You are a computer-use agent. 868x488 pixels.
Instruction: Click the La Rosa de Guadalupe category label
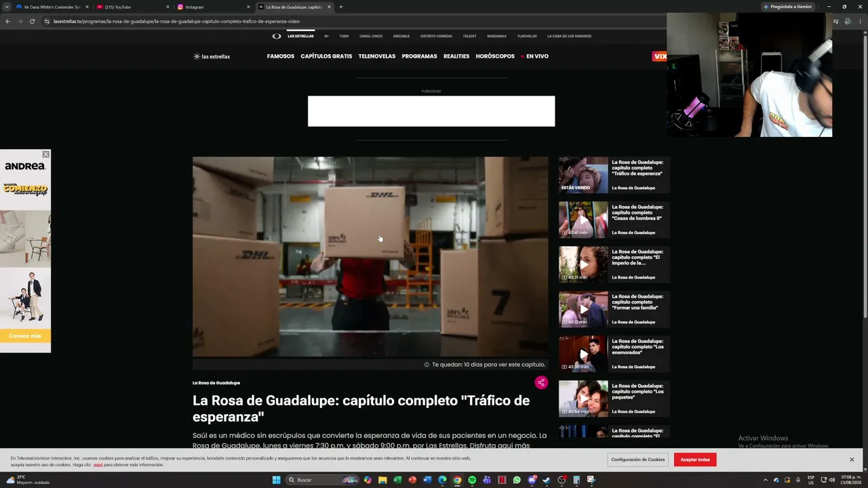coord(216,383)
